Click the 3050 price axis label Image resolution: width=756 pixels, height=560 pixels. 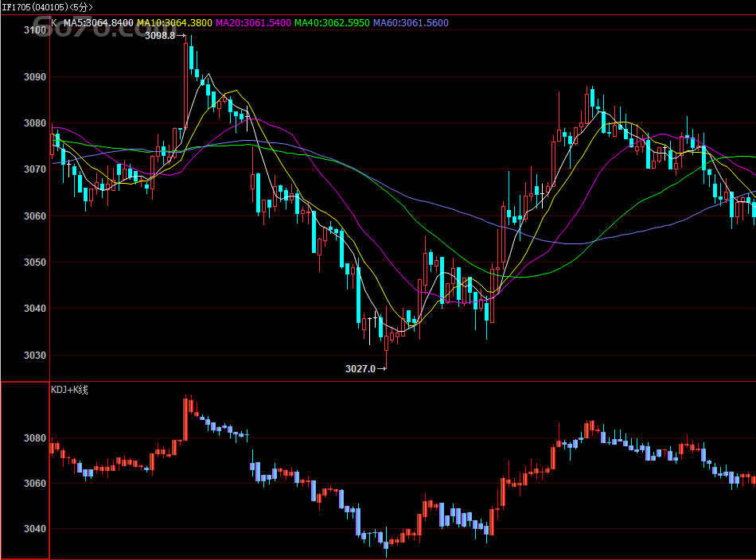point(35,262)
